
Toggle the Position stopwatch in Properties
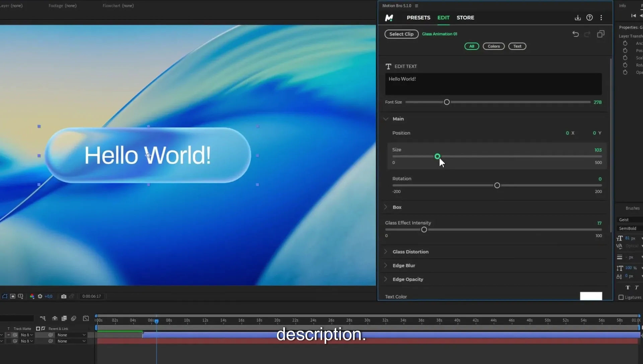[x=625, y=51]
